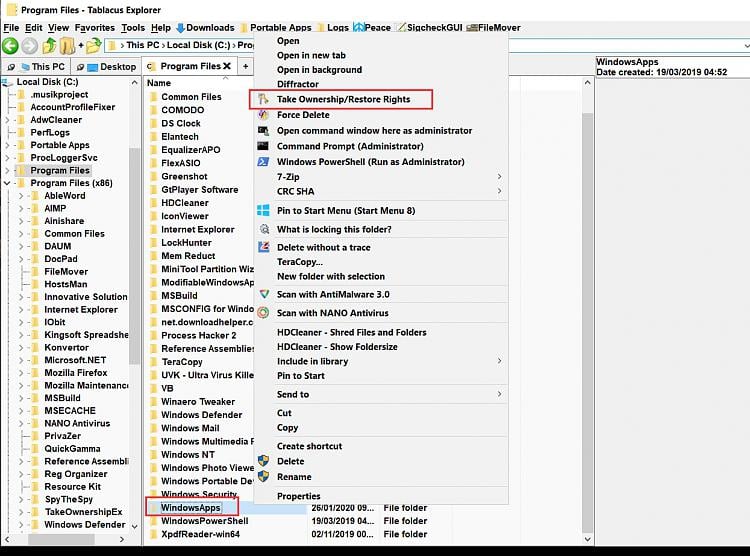
Task: Click the Force Delete icon
Action: pyautogui.click(x=263, y=115)
